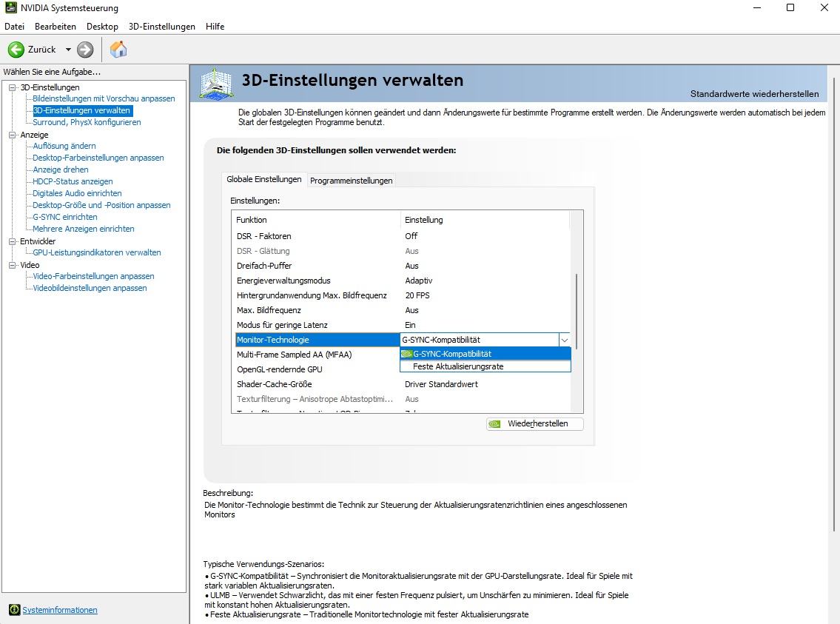The height and width of the screenshot is (624, 840).
Task: Select the greyed DSR - Glättung row
Action: click(403, 251)
